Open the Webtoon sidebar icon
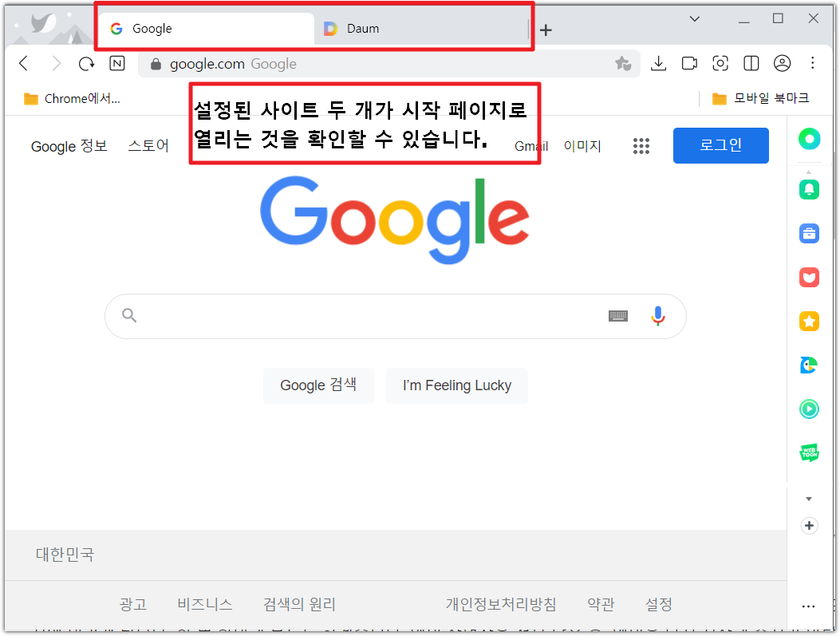 point(809,453)
